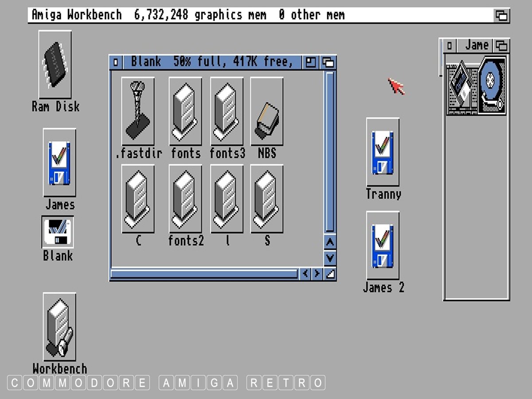Viewport: 532px width, 399px height.
Task: Select the James floppy disk icon
Action: pyautogui.click(x=59, y=163)
